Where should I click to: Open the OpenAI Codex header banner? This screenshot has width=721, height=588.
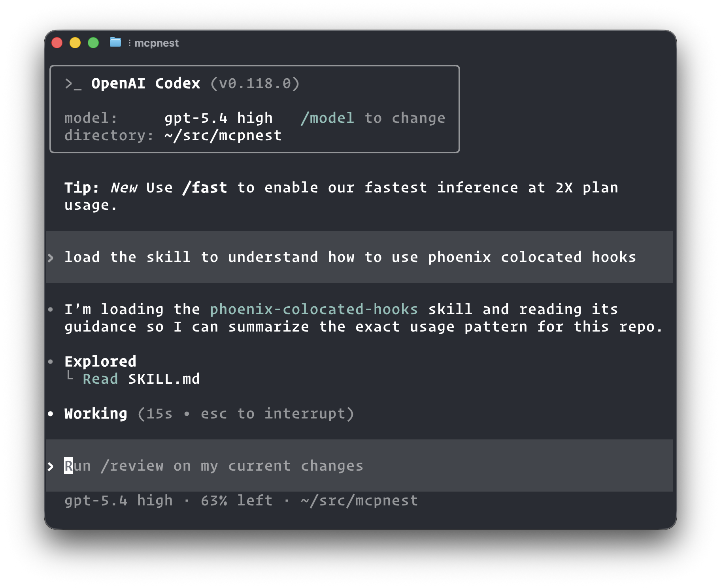145,83
